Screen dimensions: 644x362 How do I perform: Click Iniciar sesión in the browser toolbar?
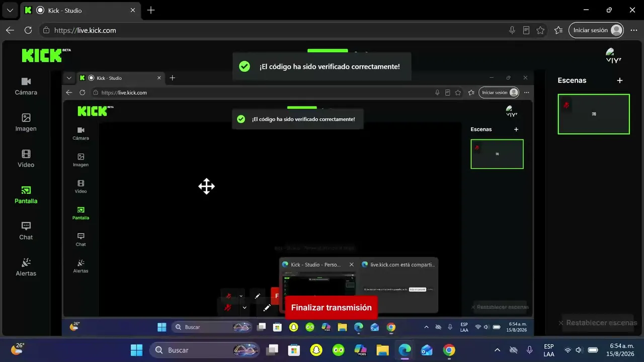click(596, 30)
